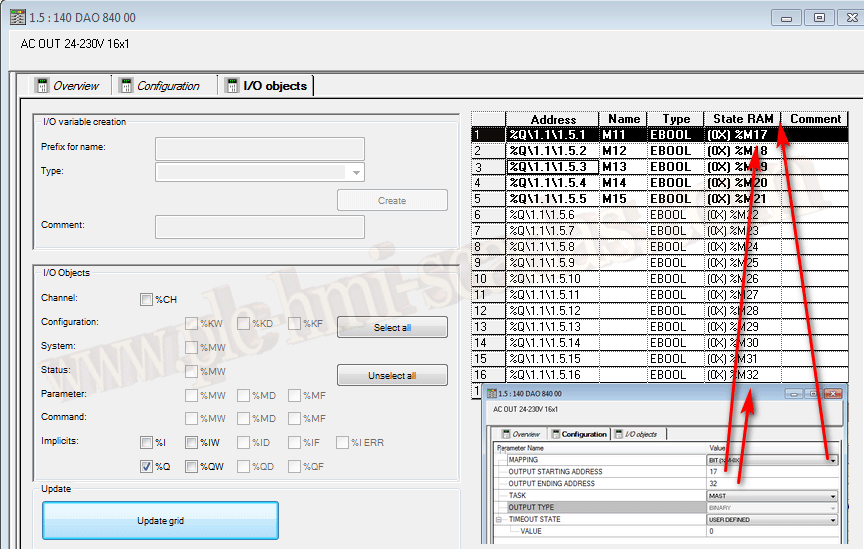This screenshot has height=549, width=864.
Task: Click the Overview tab icon in main window
Action: (x=42, y=86)
